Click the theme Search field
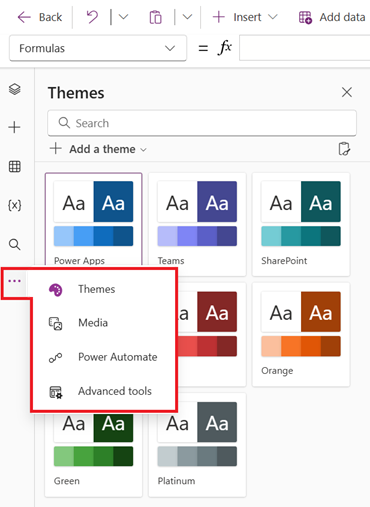Image resolution: width=370 pixels, height=507 pixels. point(202,123)
